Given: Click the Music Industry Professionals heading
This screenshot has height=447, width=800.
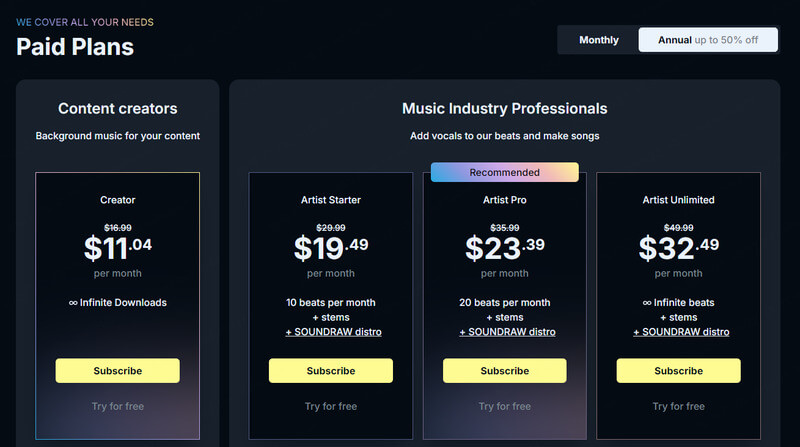Looking at the screenshot, I should (504, 108).
